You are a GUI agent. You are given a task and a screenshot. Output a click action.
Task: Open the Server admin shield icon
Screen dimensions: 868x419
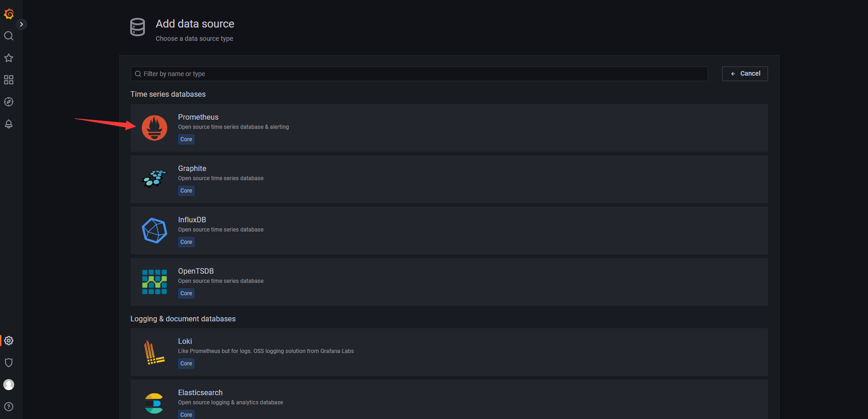tap(9, 363)
